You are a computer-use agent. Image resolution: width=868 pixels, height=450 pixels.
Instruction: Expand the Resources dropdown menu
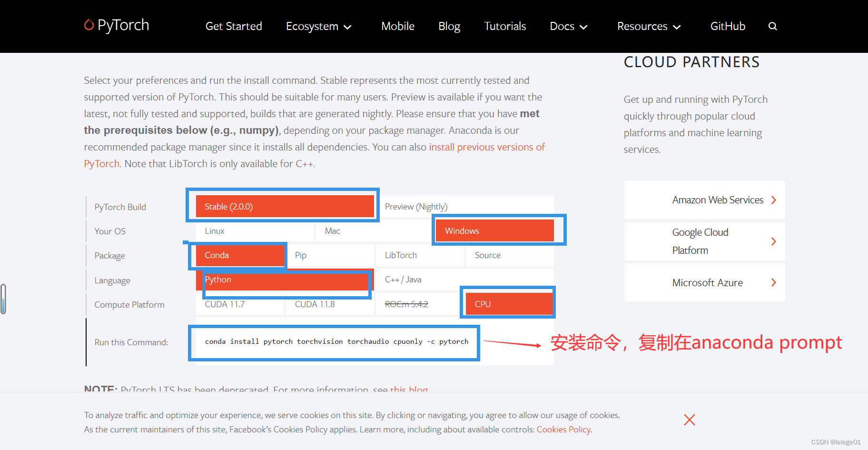tap(649, 26)
